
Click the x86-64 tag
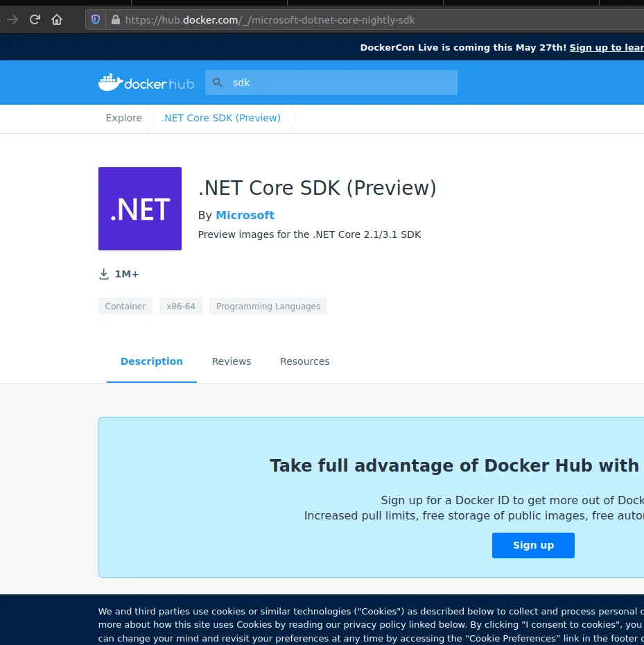coord(181,306)
